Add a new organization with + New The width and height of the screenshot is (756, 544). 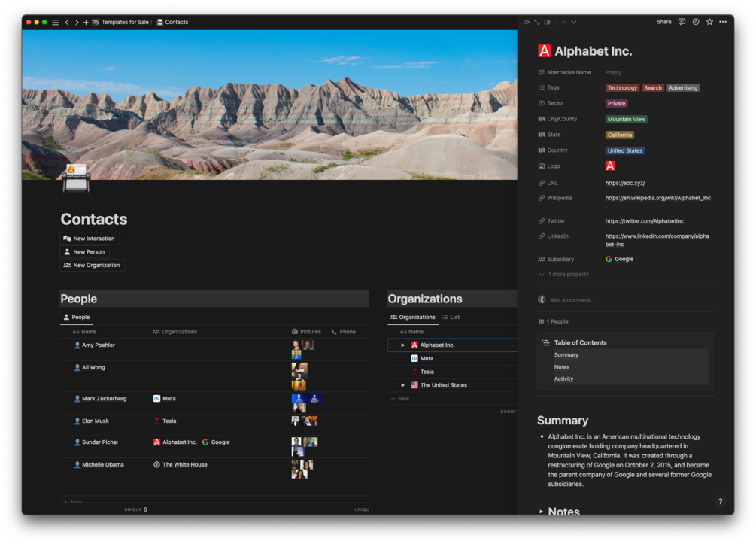pyautogui.click(x=400, y=399)
